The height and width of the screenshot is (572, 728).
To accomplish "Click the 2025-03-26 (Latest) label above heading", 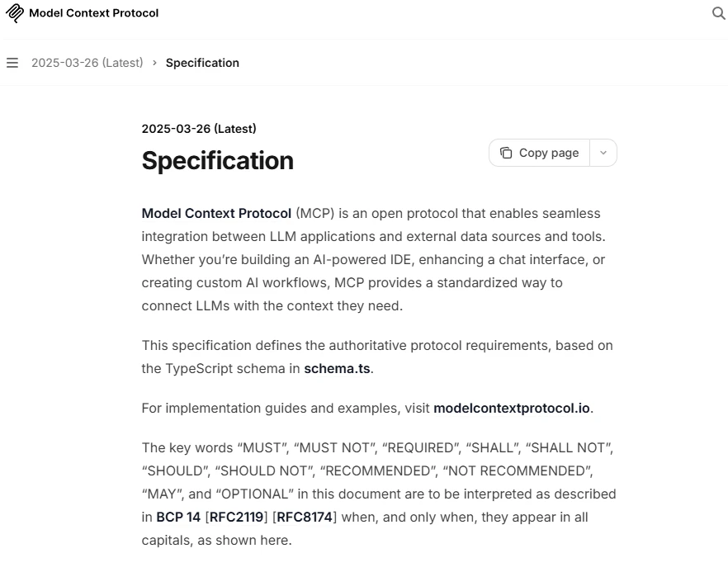I will tap(199, 129).
